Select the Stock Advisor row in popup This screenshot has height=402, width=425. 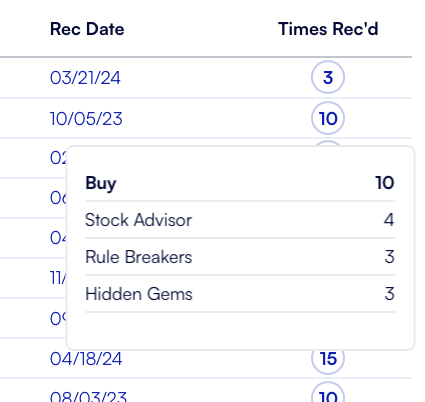pyautogui.click(x=240, y=220)
